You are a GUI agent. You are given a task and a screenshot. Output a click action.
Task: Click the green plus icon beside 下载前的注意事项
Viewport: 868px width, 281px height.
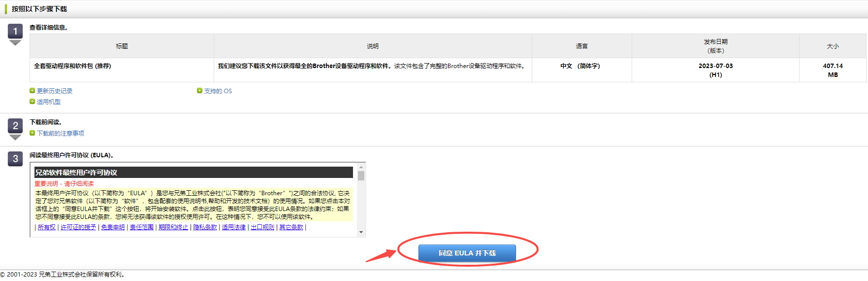tap(32, 133)
